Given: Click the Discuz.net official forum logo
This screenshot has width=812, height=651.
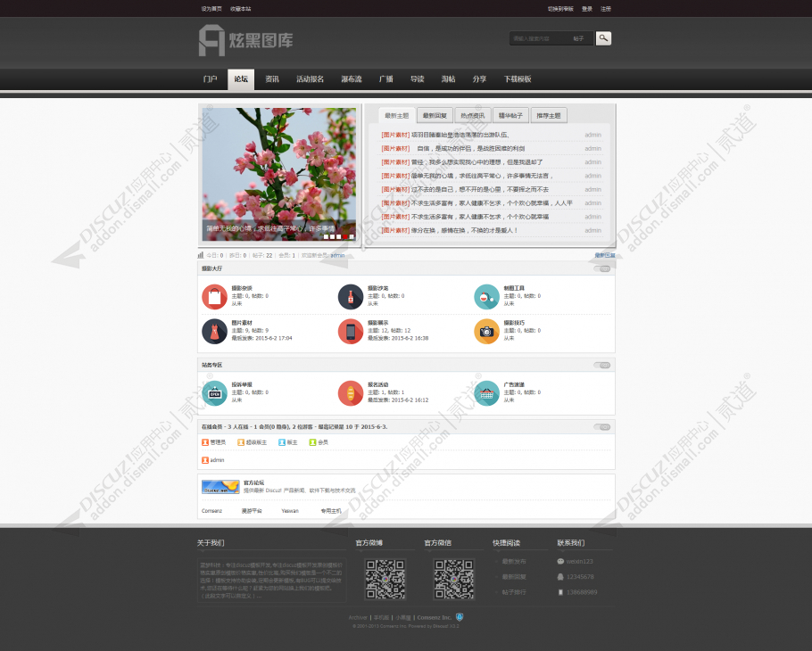Looking at the screenshot, I should [x=220, y=487].
